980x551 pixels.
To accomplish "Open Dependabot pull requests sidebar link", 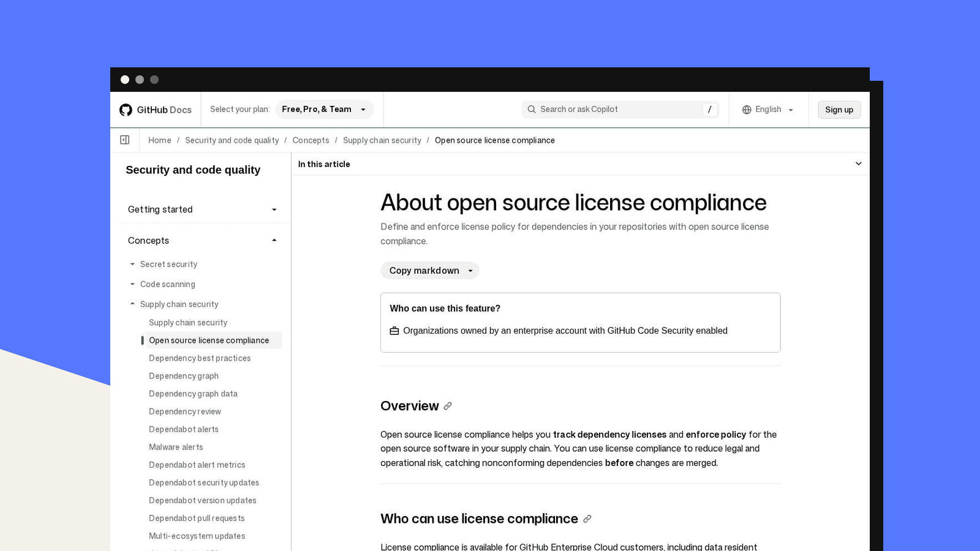I will pyautogui.click(x=197, y=518).
